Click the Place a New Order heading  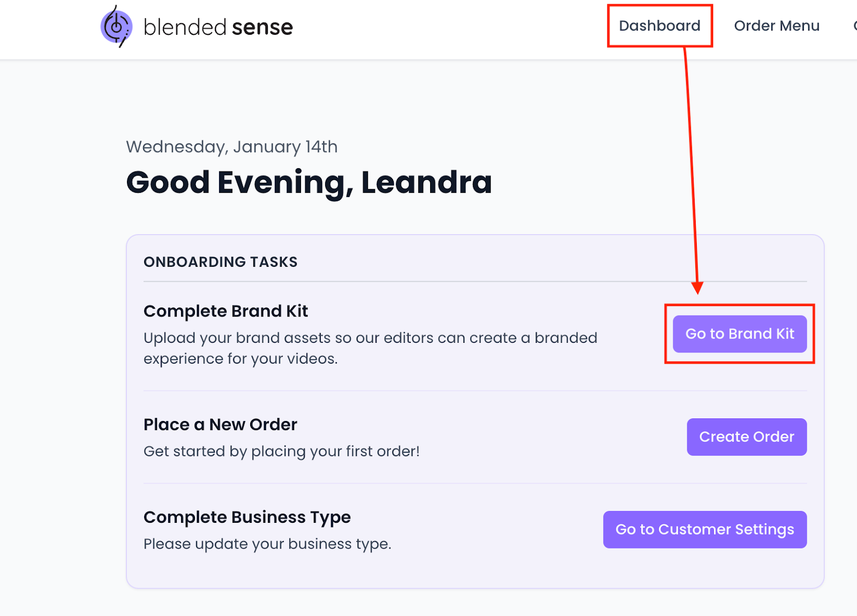220,425
